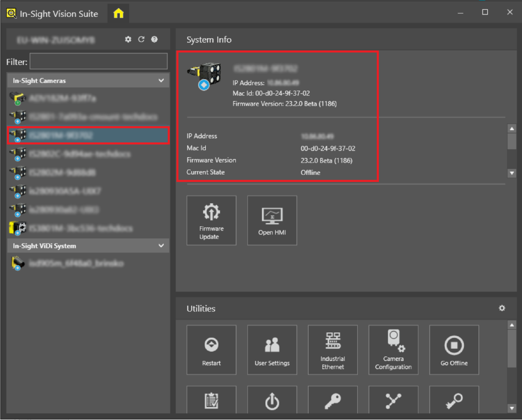The image size is (522, 420).
Task: Click the Go Offline tile
Action: click(454, 350)
